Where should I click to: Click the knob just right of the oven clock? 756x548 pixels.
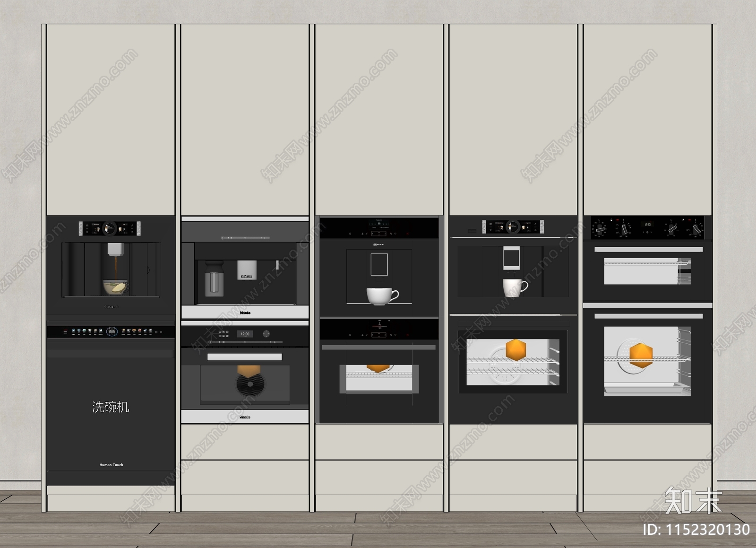pos(673,229)
